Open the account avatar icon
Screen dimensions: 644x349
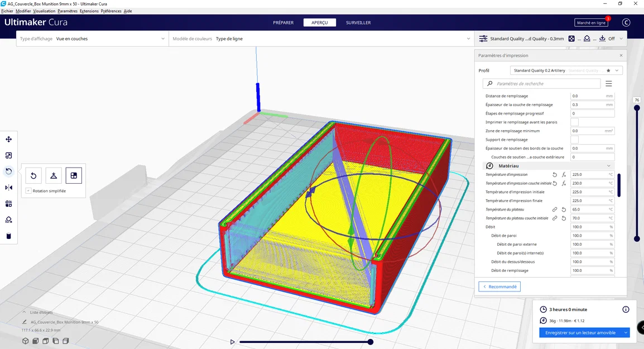626,22
